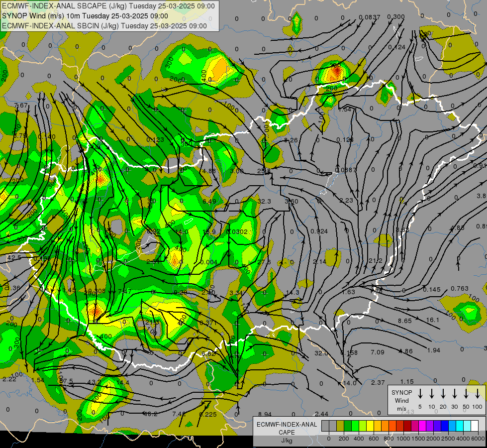Click the '2500' tick label in CAPE legend
Image resolution: width=487 pixels, height=448 pixels.
click(448, 439)
